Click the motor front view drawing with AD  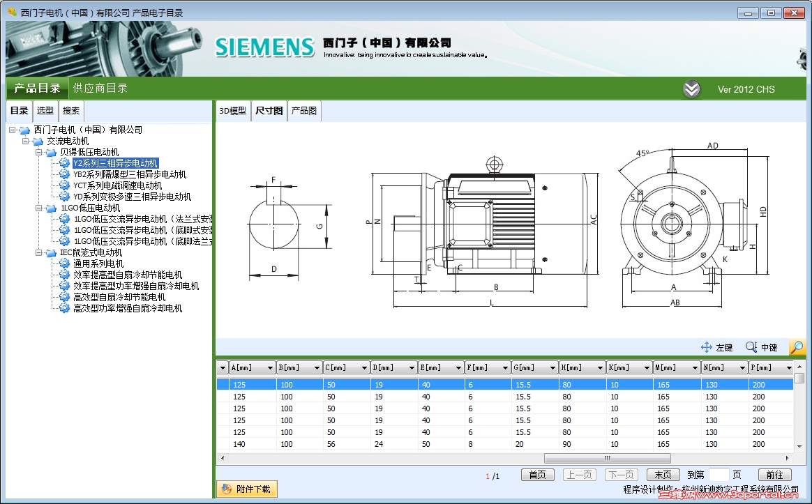click(x=693, y=224)
